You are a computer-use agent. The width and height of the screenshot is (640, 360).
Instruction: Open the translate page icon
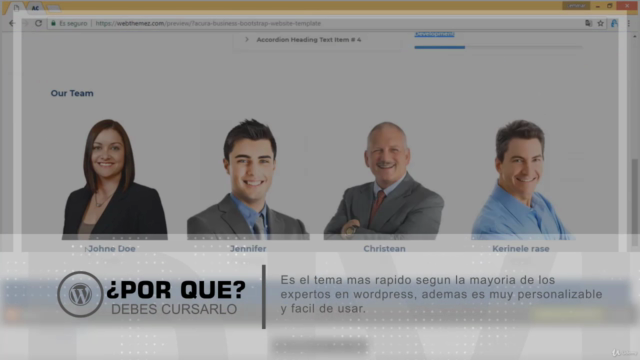coord(588,23)
